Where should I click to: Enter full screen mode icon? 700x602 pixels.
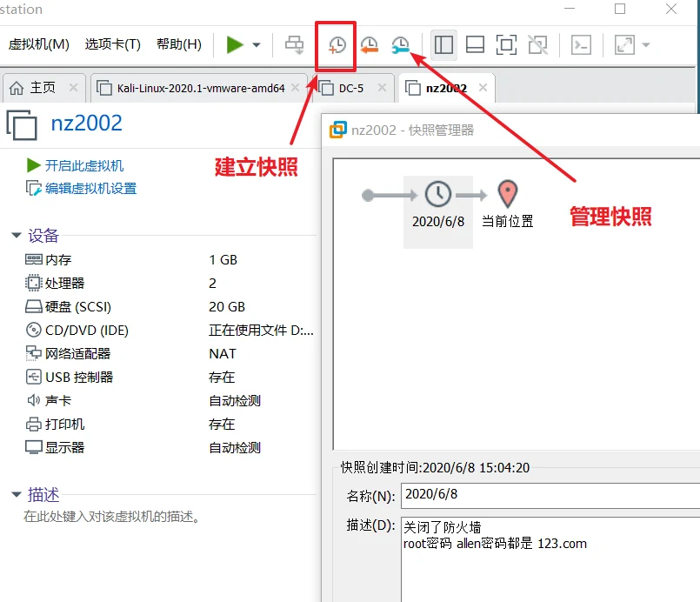(506, 44)
